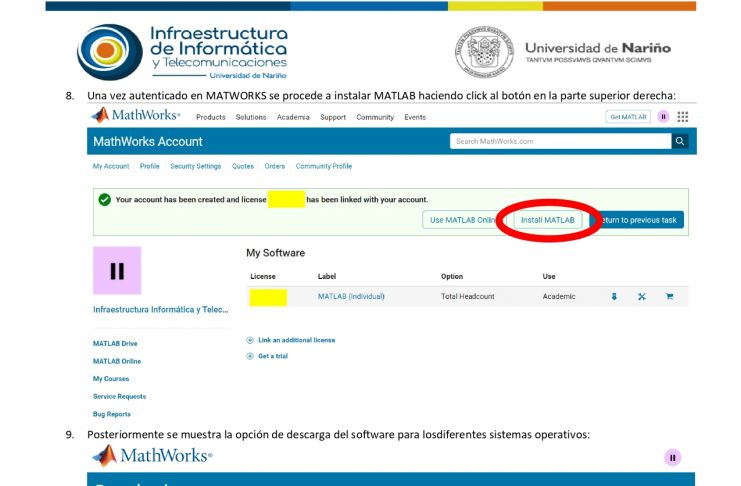Image resolution: width=741 pixels, height=486 pixels.
Task: Open the MATLAB Online sidebar link
Action: coord(117,361)
